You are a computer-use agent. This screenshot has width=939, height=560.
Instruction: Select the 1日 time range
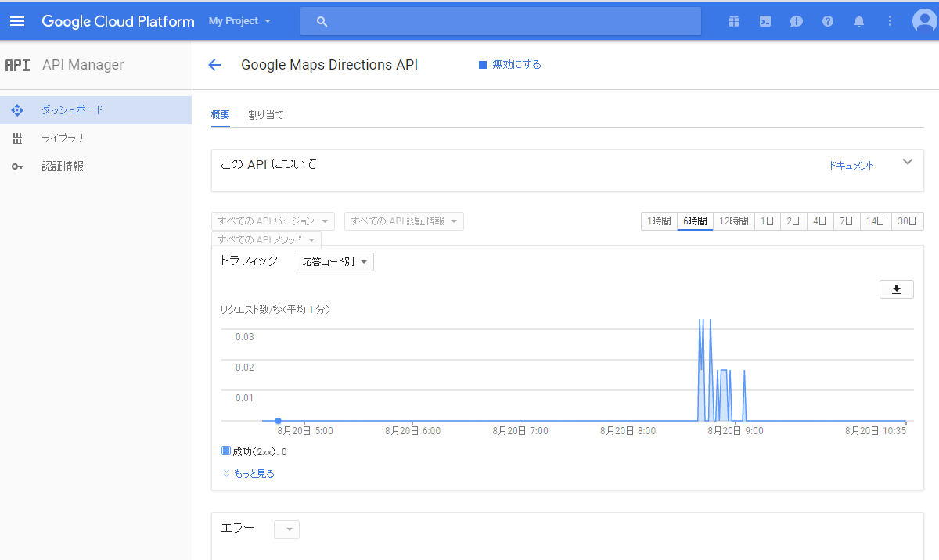[767, 221]
